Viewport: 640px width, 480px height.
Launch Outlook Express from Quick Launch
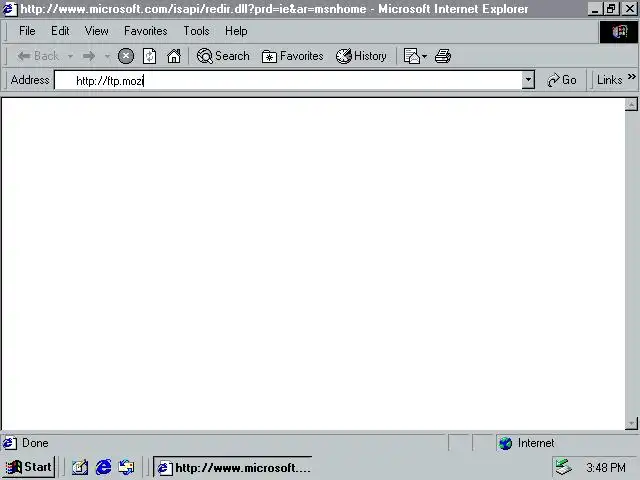point(127,467)
